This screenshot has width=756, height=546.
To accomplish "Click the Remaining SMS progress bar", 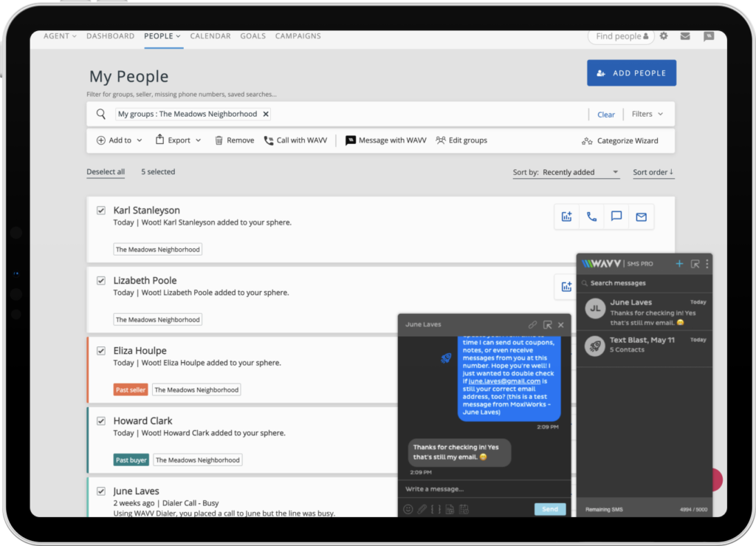I will point(645,509).
